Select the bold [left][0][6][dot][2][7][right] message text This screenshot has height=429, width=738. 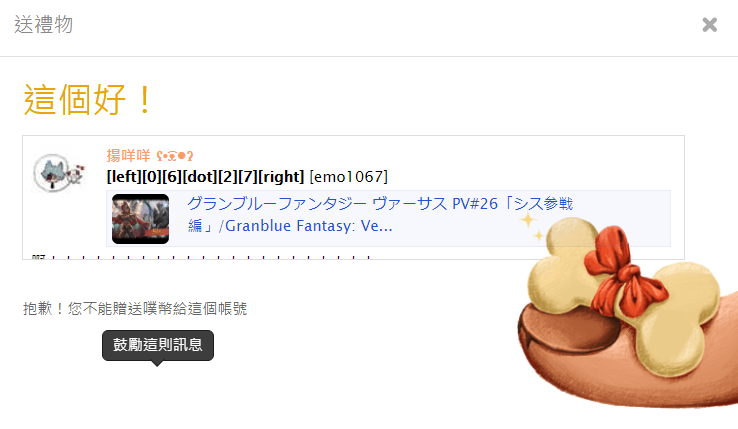pos(205,177)
